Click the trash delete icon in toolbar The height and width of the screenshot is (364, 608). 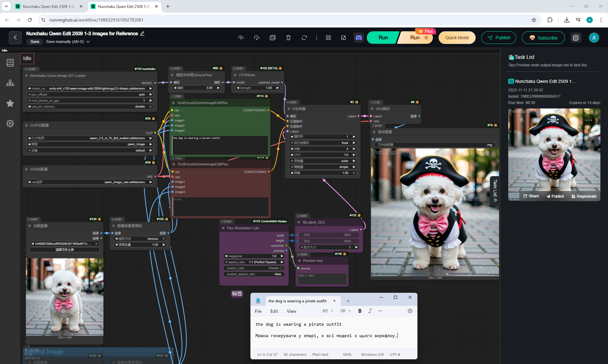tap(288, 38)
